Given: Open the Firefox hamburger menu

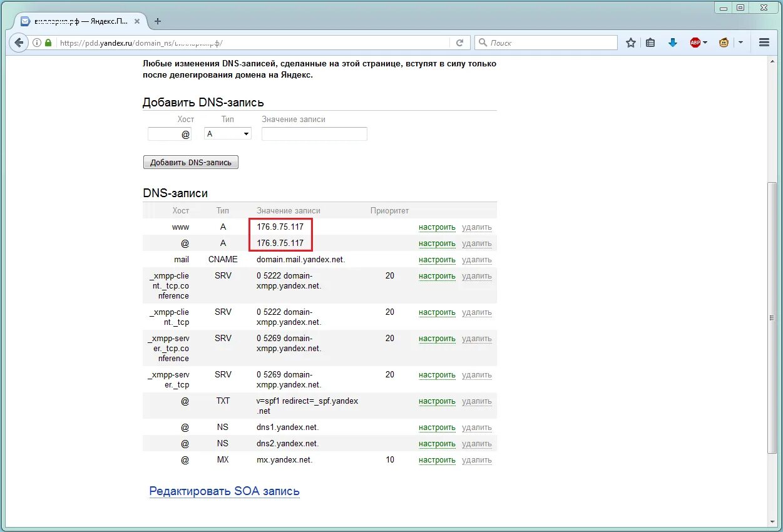Looking at the screenshot, I should point(764,43).
